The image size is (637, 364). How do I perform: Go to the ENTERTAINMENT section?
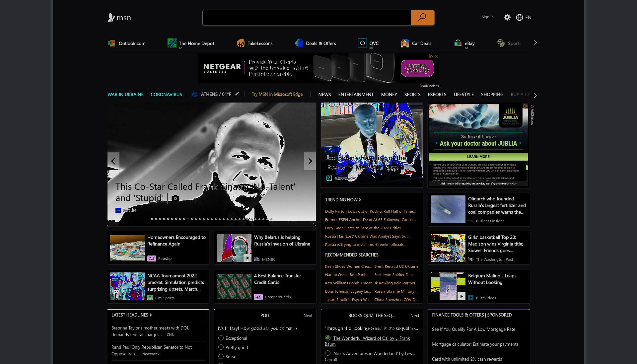pyautogui.click(x=356, y=95)
